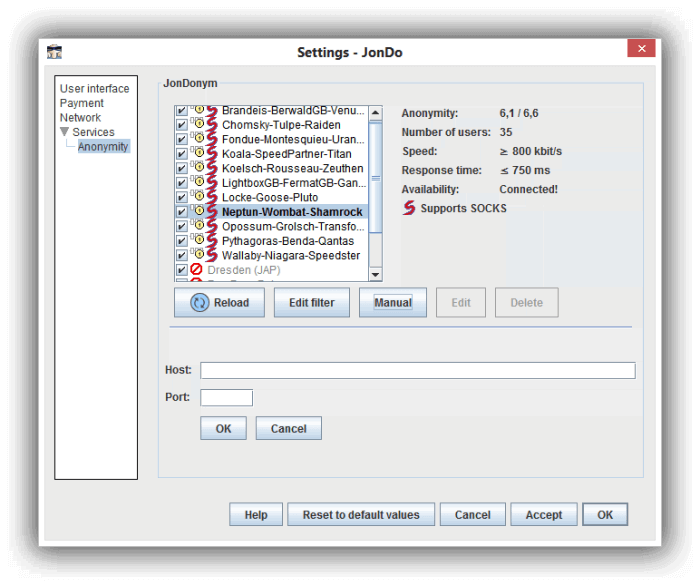Click the Accept button
Screen dimensions: 700x585
(x=544, y=514)
